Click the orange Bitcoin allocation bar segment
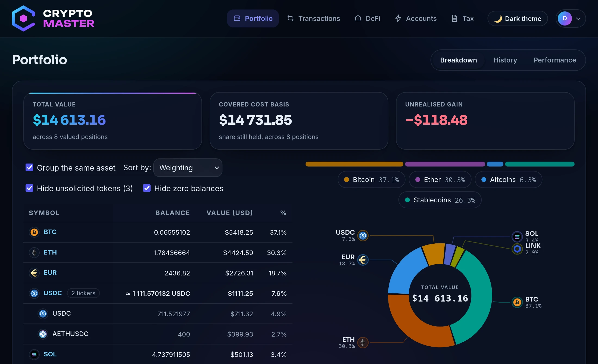The image size is (598, 364). [354, 164]
